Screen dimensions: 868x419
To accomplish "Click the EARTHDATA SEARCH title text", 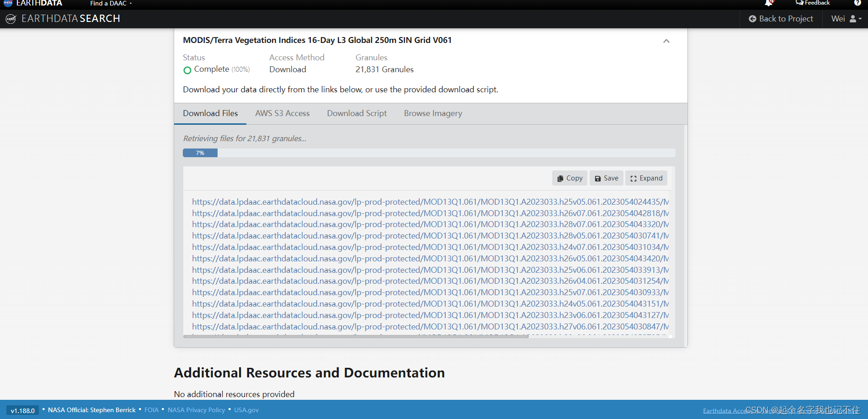I will pos(71,19).
